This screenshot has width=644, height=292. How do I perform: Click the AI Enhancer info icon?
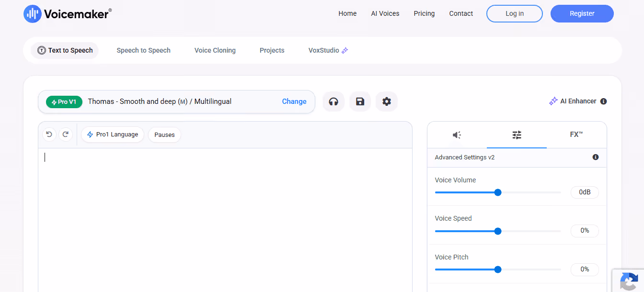tap(603, 101)
